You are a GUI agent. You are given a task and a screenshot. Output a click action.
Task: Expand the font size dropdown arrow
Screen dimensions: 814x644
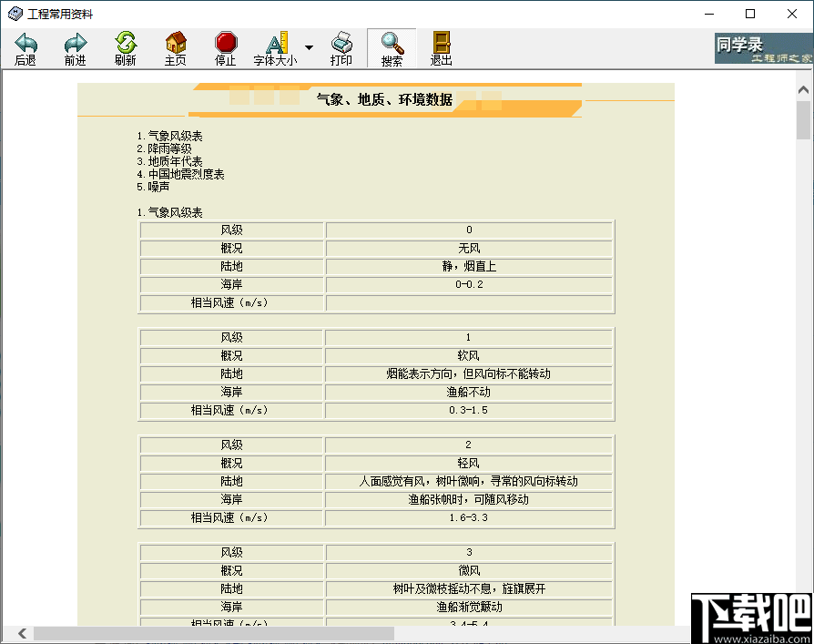(309, 47)
